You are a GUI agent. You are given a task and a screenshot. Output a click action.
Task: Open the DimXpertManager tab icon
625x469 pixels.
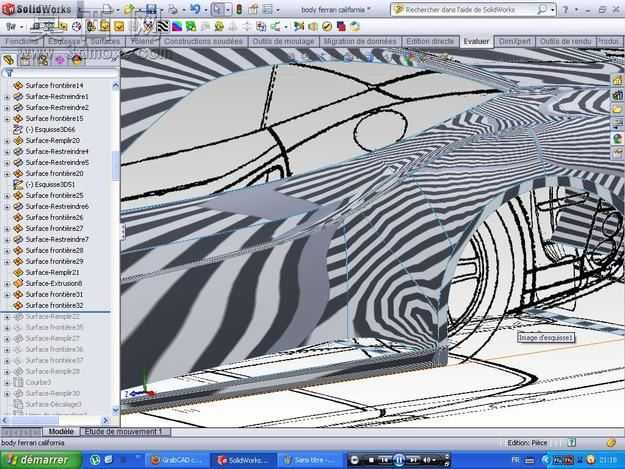click(x=60, y=60)
